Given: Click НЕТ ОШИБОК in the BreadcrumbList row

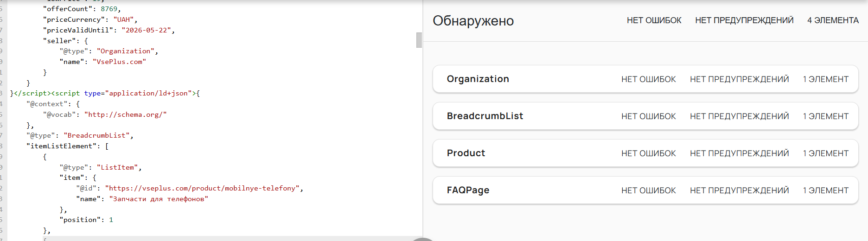Looking at the screenshot, I should pos(648,116).
